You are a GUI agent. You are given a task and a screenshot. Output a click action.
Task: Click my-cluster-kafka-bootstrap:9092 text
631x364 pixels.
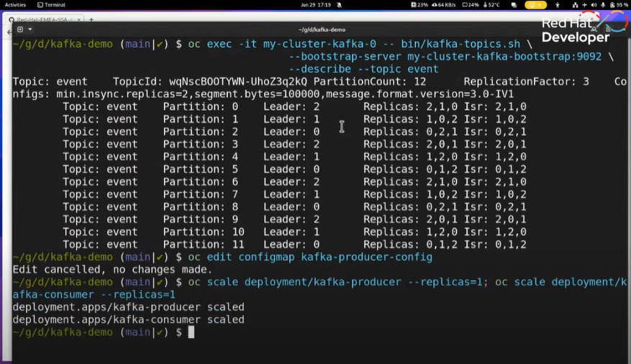pos(504,56)
